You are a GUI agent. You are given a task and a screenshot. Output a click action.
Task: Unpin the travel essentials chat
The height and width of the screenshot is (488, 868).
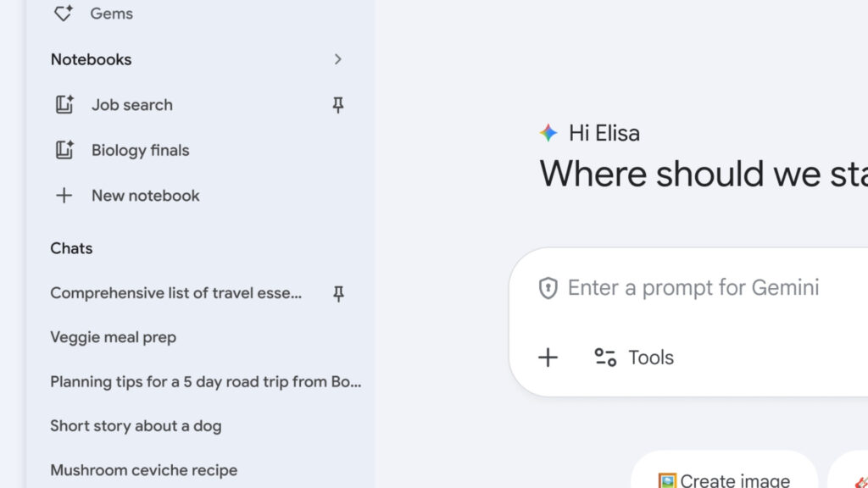337,293
